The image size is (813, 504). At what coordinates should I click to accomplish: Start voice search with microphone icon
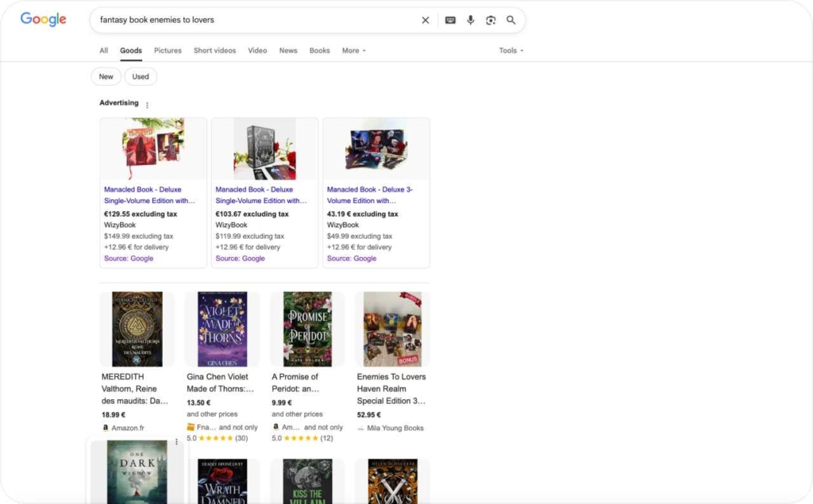471,20
